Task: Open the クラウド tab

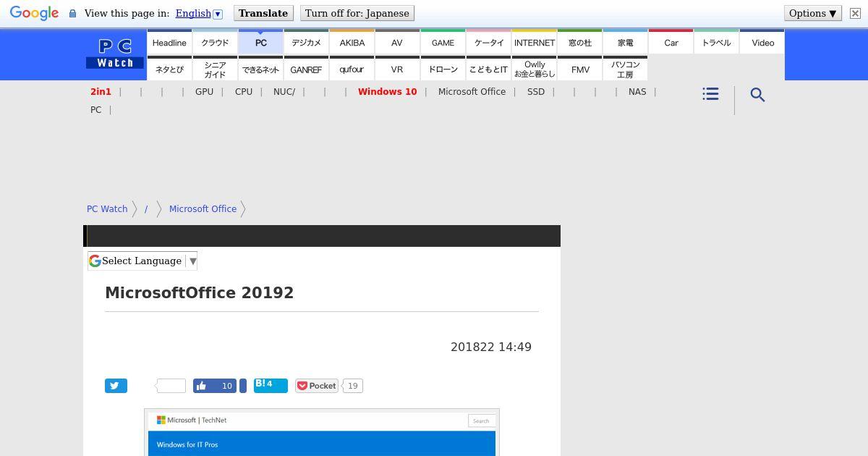Action: pyautogui.click(x=215, y=42)
